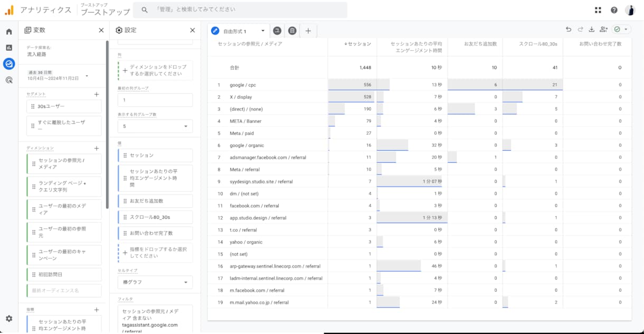
Task: Click the filter chip containing tagassistant.google.com
Action: (155, 319)
